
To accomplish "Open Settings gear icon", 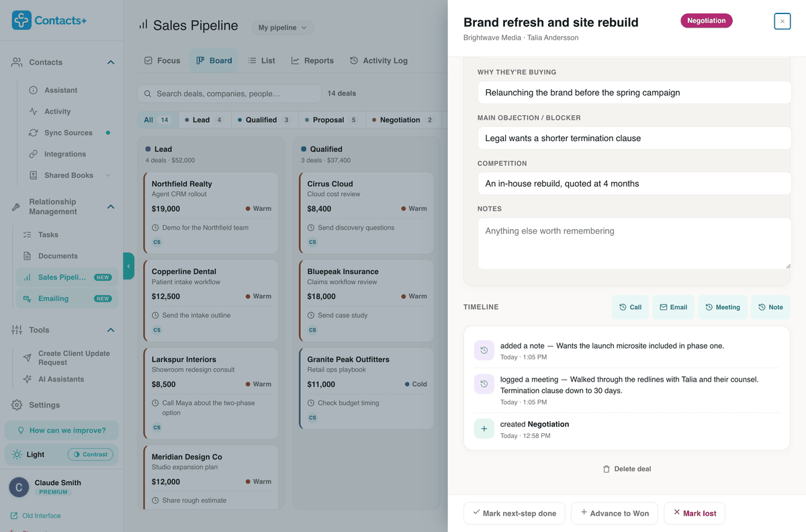I will (17, 405).
